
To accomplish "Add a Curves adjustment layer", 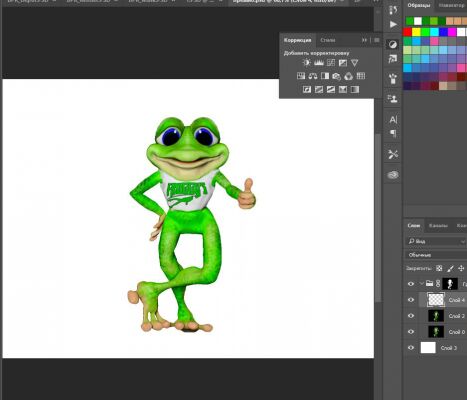I will click(x=331, y=63).
